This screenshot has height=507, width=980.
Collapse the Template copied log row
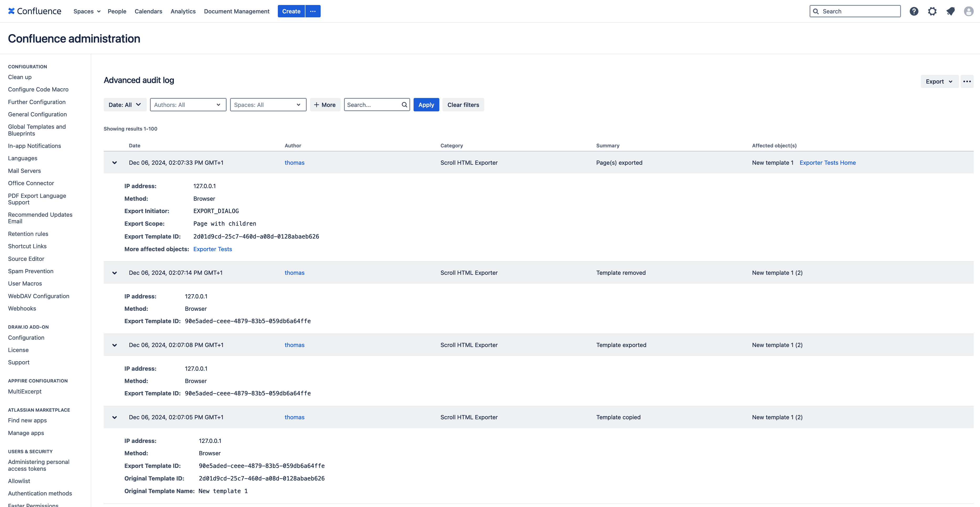114,417
